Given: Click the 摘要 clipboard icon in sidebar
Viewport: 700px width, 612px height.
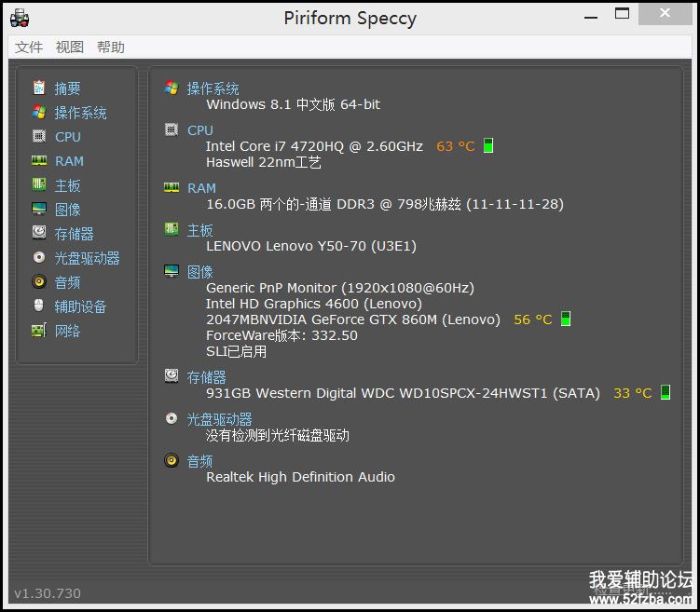Looking at the screenshot, I should tap(39, 88).
